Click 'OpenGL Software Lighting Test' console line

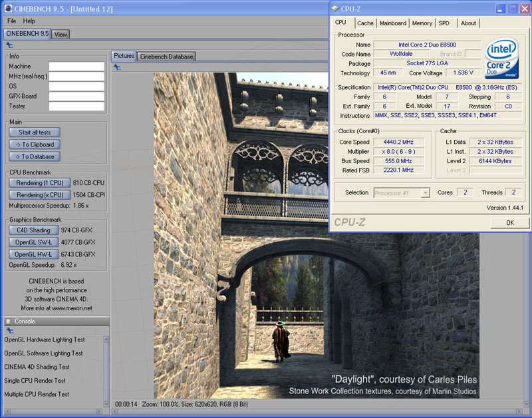(x=43, y=353)
